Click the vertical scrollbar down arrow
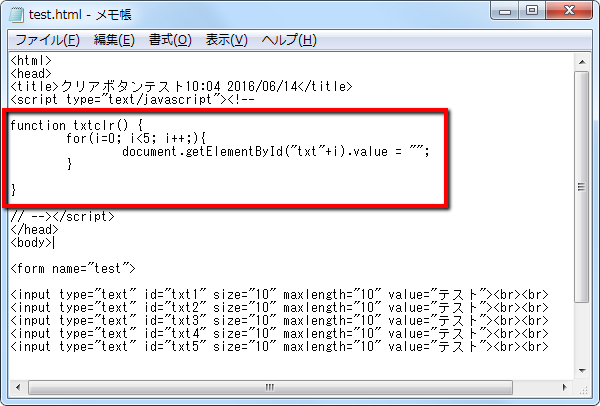The height and width of the screenshot is (406, 600). 582,370
